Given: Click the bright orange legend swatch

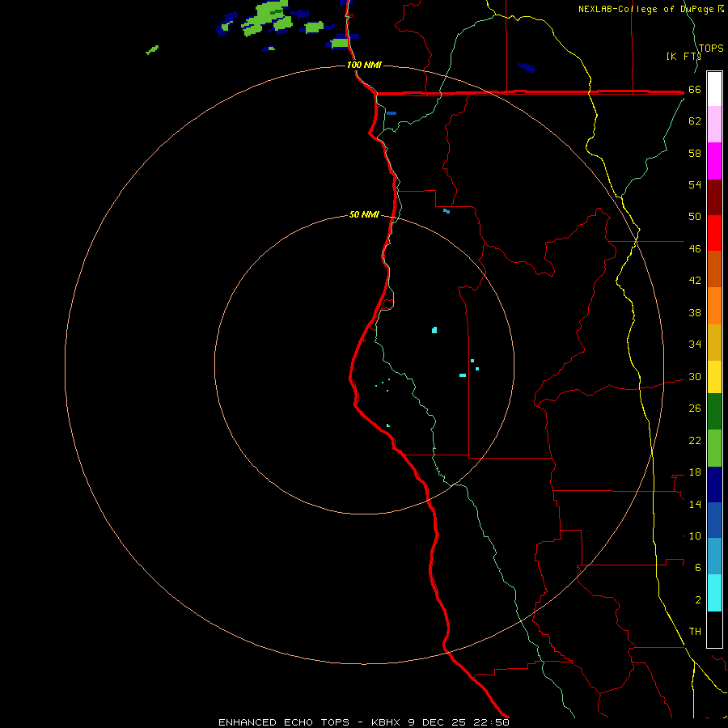Looking at the screenshot, I should point(714,306).
